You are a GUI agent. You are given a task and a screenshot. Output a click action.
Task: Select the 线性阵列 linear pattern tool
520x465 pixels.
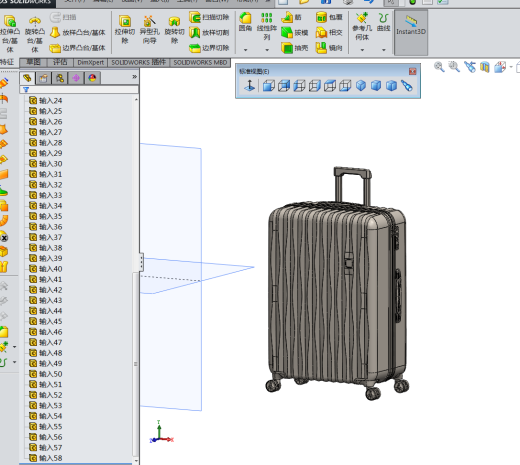tap(267, 27)
